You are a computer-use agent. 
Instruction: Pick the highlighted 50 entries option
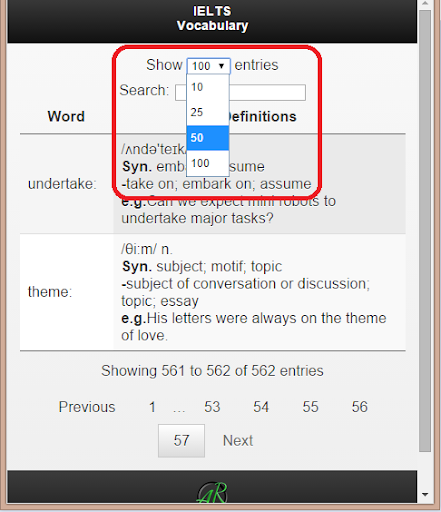[208, 138]
